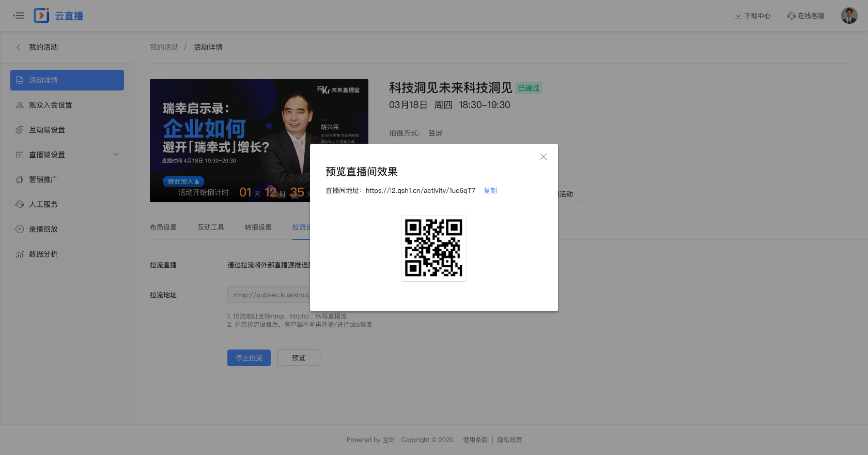Collapse sidebar with the menu icon

[x=19, y=16]
